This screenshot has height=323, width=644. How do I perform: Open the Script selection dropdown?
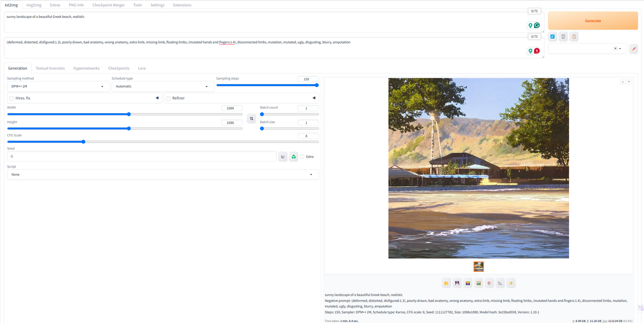pos(163,174)
